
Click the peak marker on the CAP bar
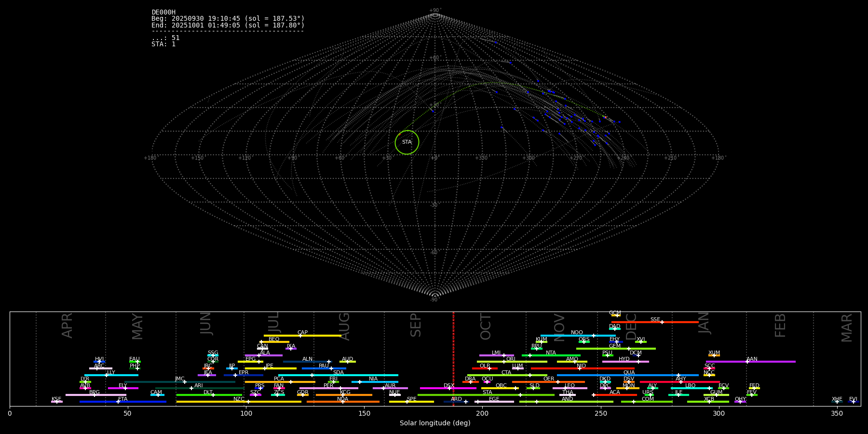coord(300,336)
